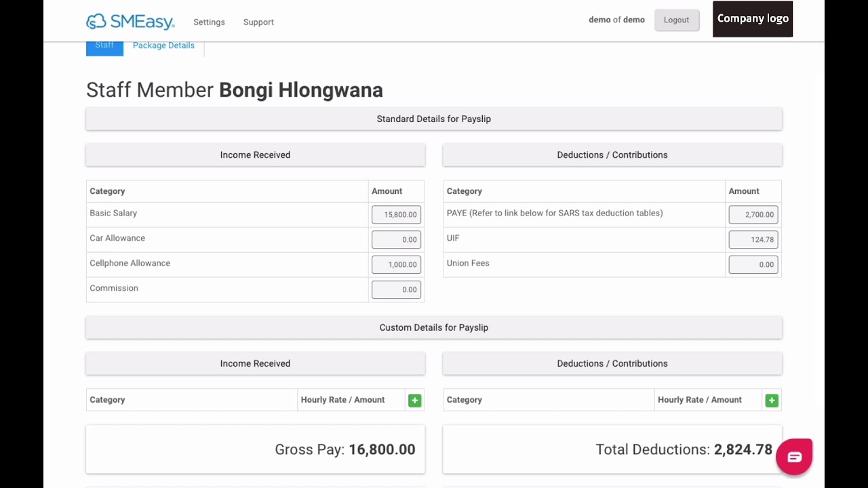Screen dimensions: 868x488
Task: Focus the Cellphone Allowance amount field
Action: (396, 264)
